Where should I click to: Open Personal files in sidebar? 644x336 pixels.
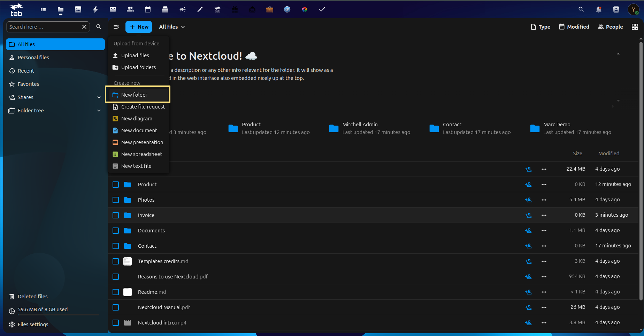pyautogui.click(x=55, y=58)
